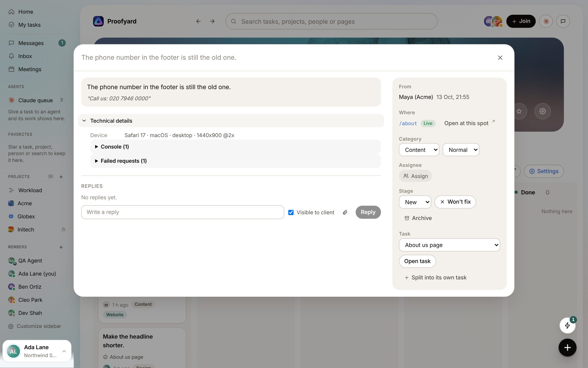Star the project with star icon
Viewport: 588px width, 368px height.
(519, 111)
